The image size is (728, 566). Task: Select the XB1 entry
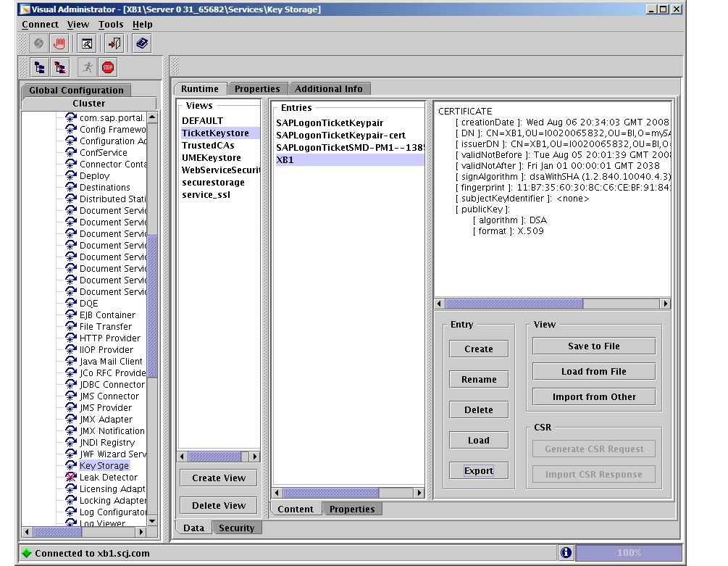click(349, 159)
